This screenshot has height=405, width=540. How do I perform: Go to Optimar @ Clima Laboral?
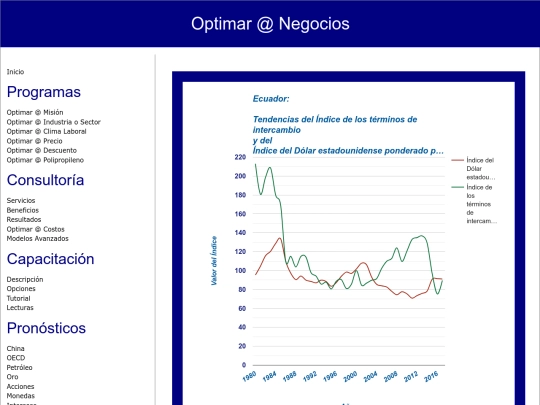pos(46,131)
